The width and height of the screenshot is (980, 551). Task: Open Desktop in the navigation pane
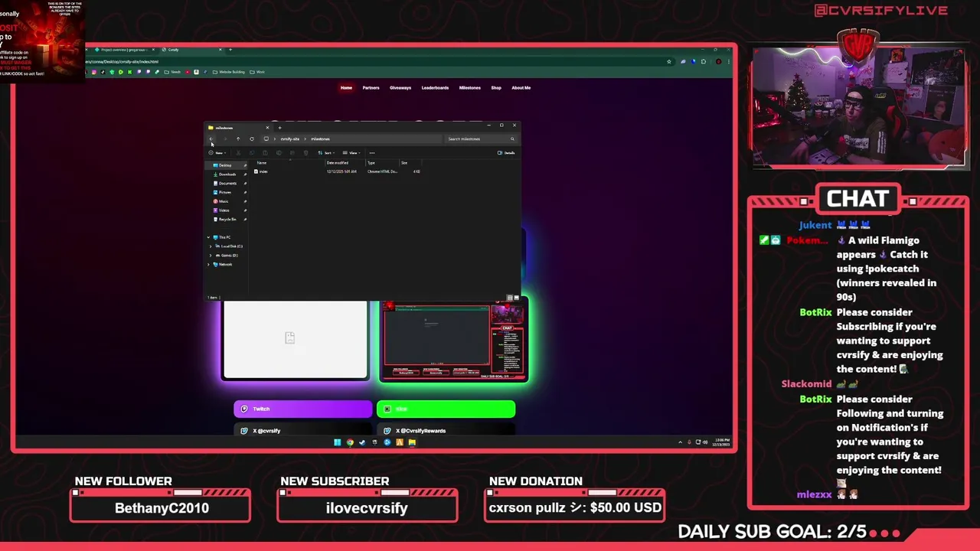(x=225, y=165)
